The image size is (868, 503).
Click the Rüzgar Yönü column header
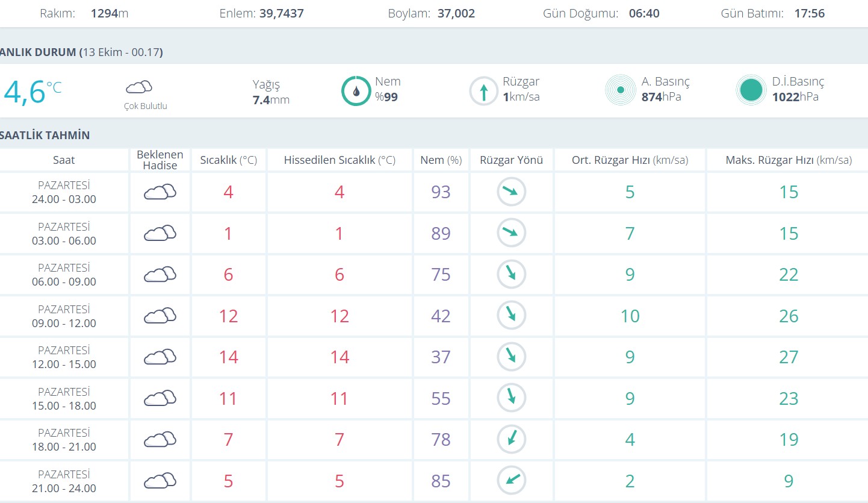(x=511, y=160)
